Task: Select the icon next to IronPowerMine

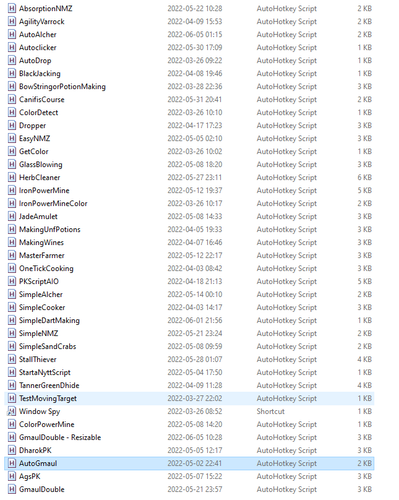Action: pyautogui.click(x=12, y=190)
